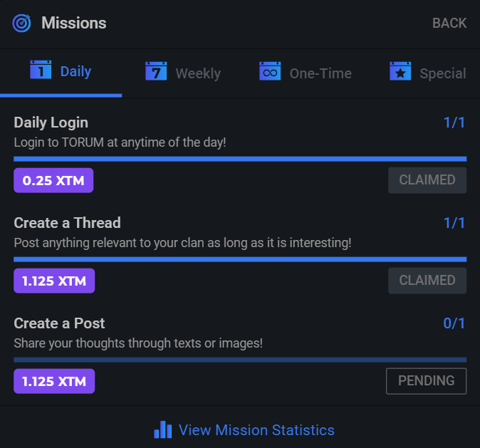This screenshot has height=448, width=480.
Task: Click PENDING button for Create a Post
Action: 426,381
